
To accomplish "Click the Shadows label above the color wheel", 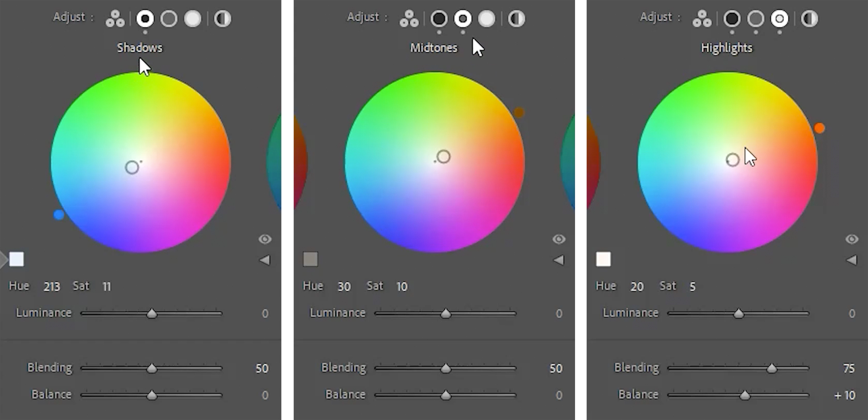I will tap(140, 47).
